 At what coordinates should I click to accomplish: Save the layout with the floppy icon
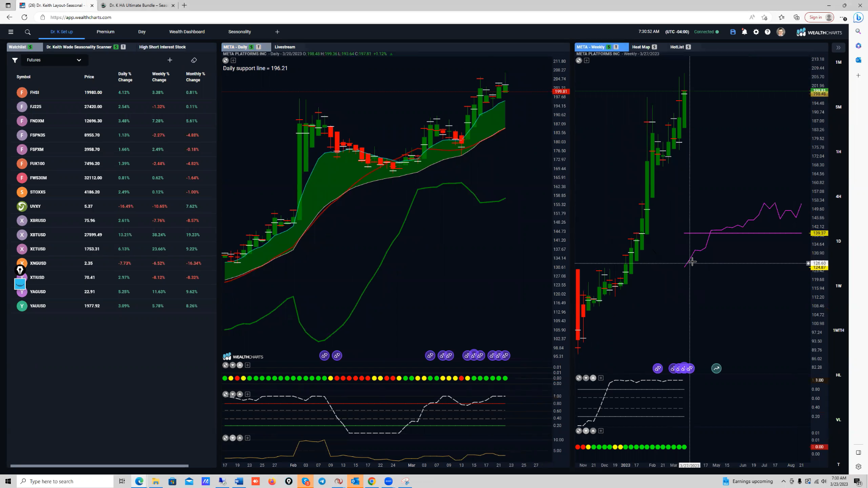(x=733, y=32)
